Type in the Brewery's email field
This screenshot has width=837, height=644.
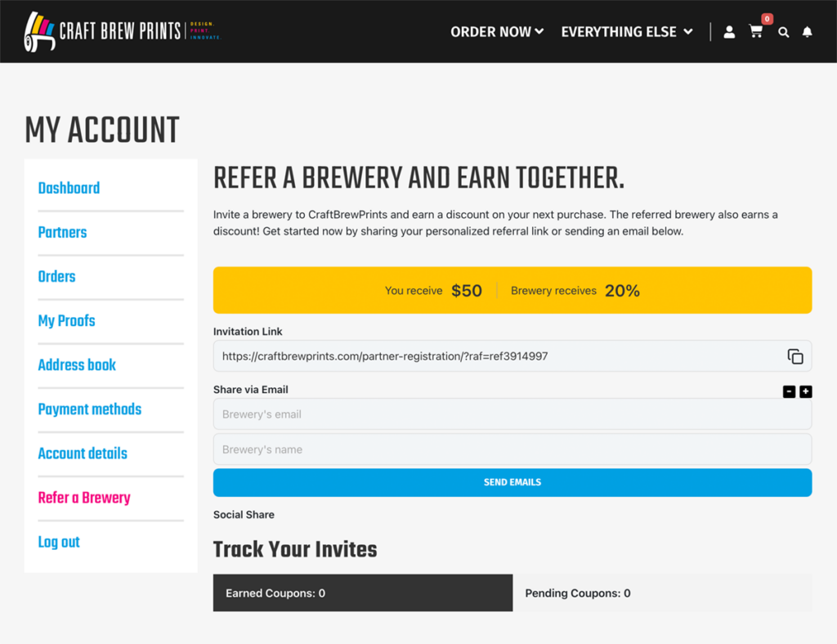pos(512,414)
